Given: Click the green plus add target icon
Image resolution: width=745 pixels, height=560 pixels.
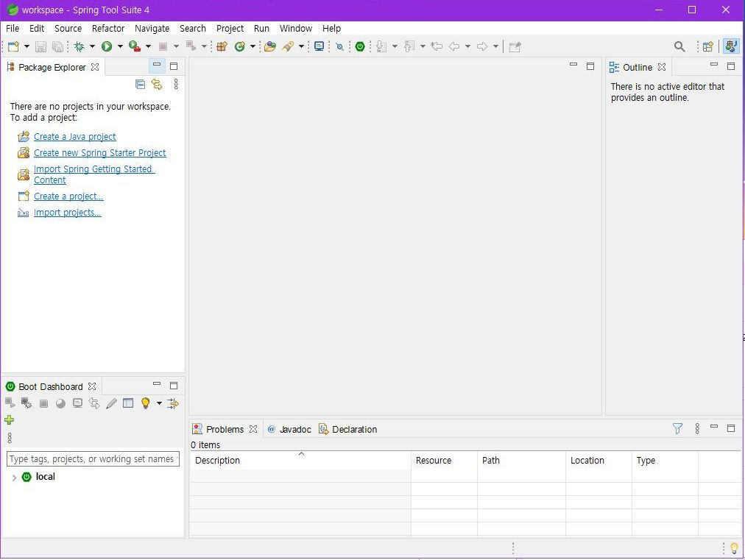Looking at the screenshot, I should [9, 420].
